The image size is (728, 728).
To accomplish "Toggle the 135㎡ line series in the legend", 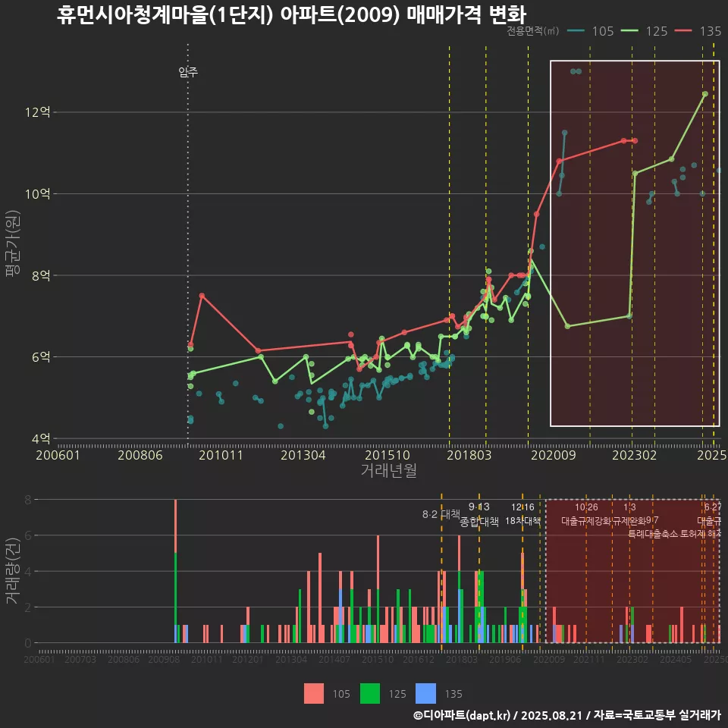I will (710, 32).
